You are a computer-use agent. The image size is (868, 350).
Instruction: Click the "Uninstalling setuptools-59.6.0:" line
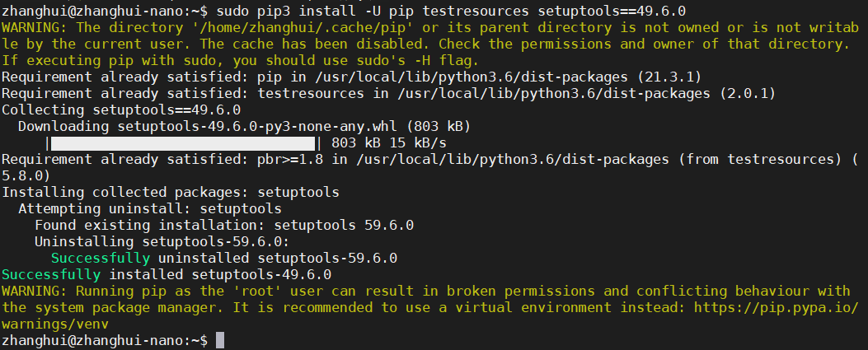pyautogui.click(x=162, y=241)
